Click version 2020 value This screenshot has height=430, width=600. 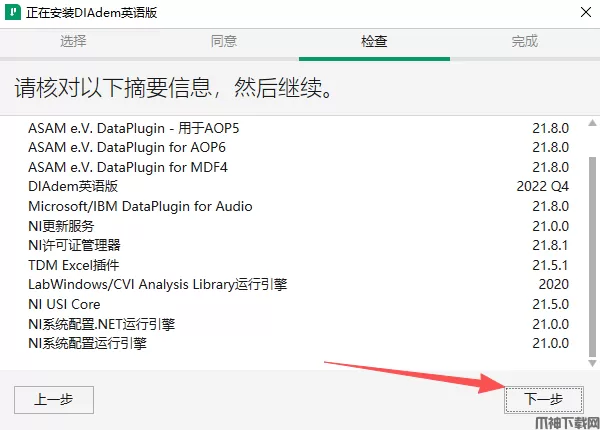click(554, 285)
